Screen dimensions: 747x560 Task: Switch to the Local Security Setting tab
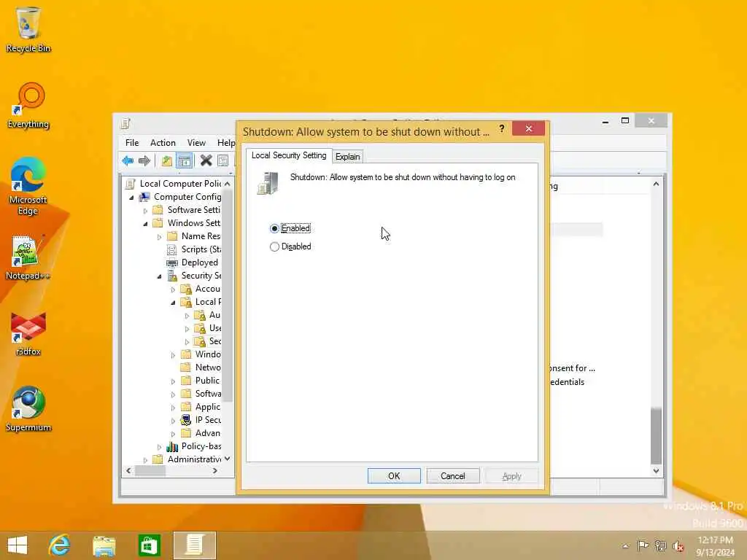point(289,155)
